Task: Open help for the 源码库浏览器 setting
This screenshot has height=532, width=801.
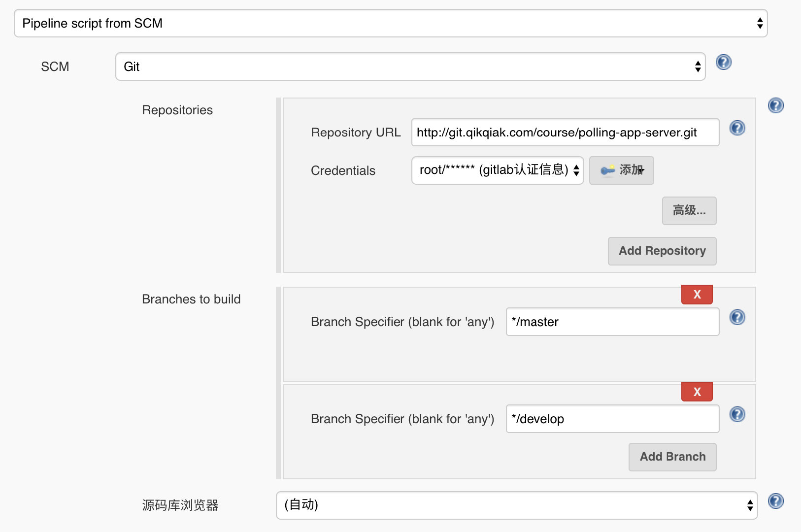Action: (x=775, y=501)
